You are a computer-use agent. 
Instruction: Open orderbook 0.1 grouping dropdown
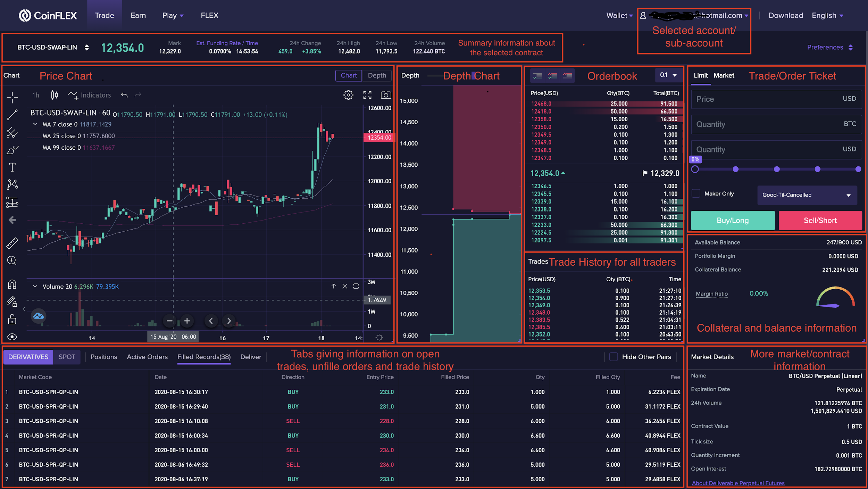[x=668, y=75]
